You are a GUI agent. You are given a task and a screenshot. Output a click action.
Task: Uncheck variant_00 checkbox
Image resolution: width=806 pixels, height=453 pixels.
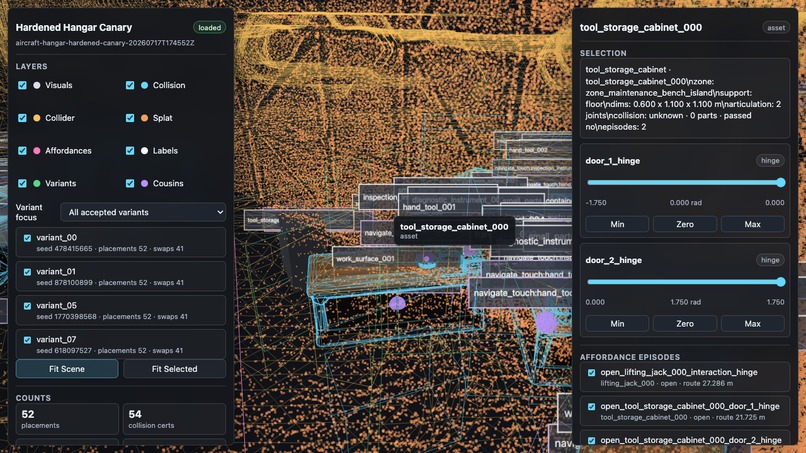click(27, 238)
